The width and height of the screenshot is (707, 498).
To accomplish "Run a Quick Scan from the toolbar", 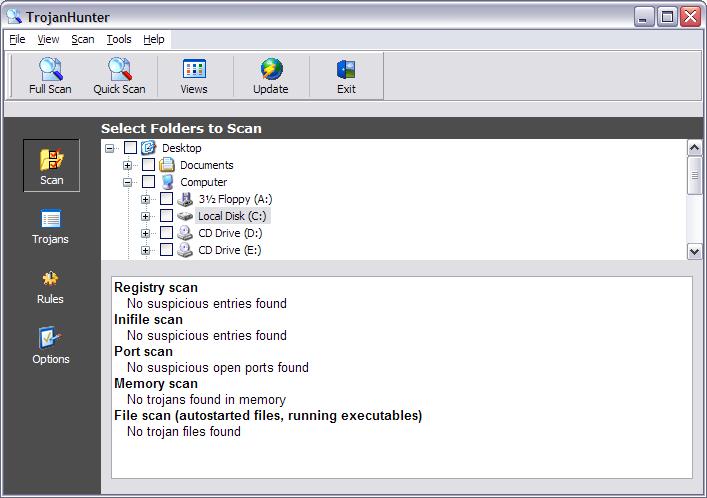I will [119, 76].
